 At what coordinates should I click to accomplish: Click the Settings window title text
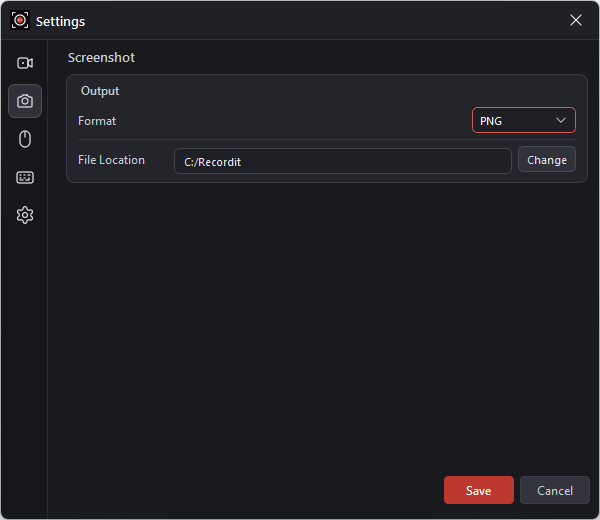point(60,21)
